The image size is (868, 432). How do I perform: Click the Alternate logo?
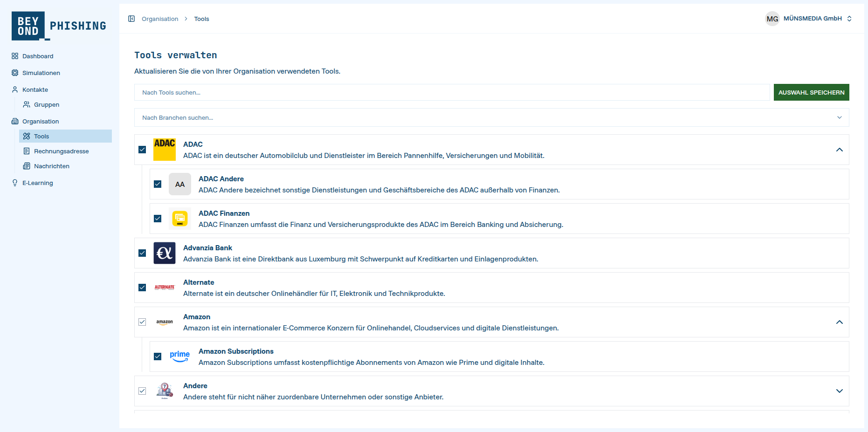coord(165,288)
